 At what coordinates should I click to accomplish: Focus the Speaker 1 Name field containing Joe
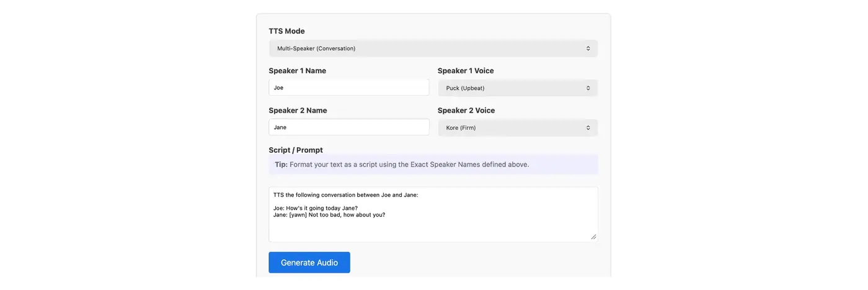click(348, 88)
